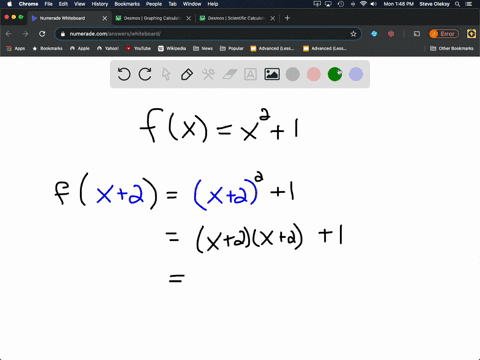This screenshot has width=480, height=360.
Task: Expand the Other Bookmarks folder
Action: point(452,48)
